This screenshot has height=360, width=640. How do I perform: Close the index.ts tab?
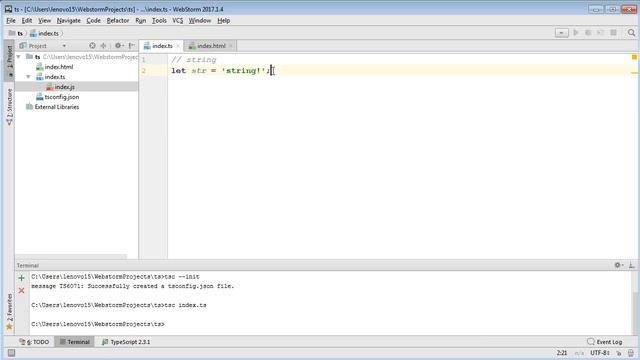coord(178,46)
